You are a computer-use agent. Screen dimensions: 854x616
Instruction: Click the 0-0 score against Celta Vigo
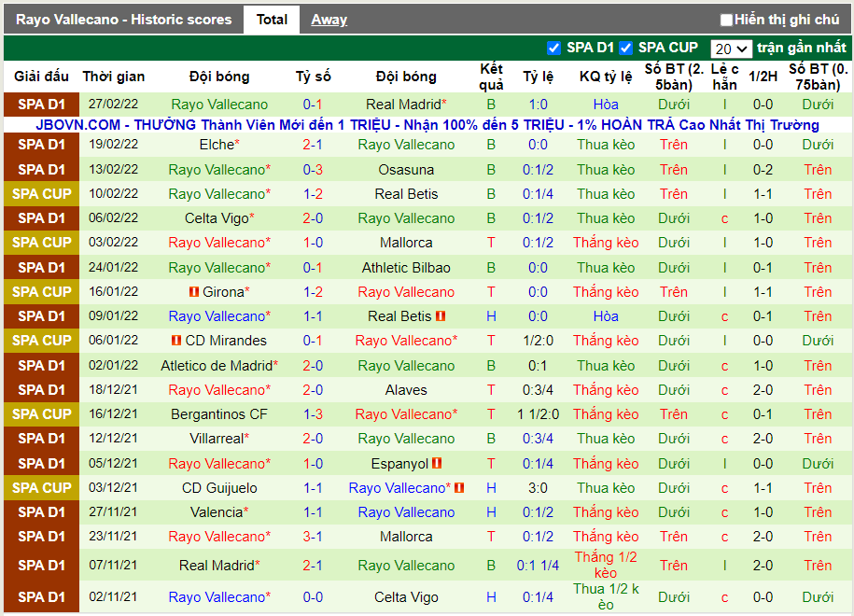pos(313,597)
